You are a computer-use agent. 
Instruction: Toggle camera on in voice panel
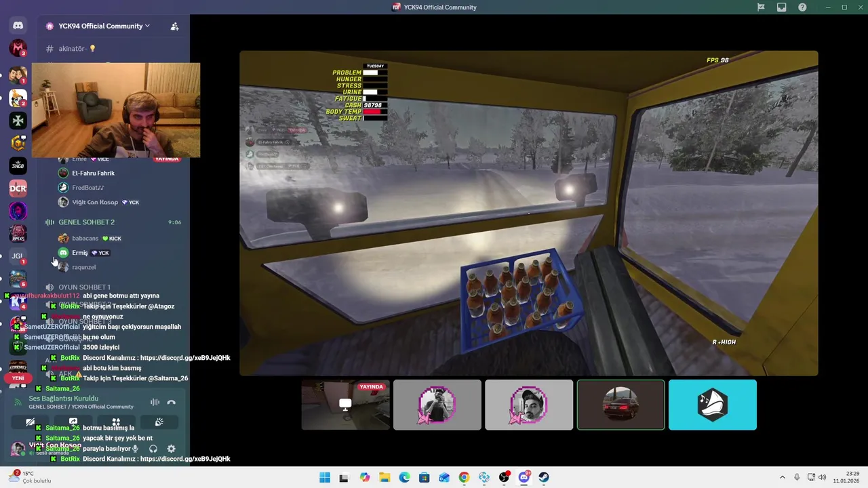pyautogui.click(x=31, y=422)
